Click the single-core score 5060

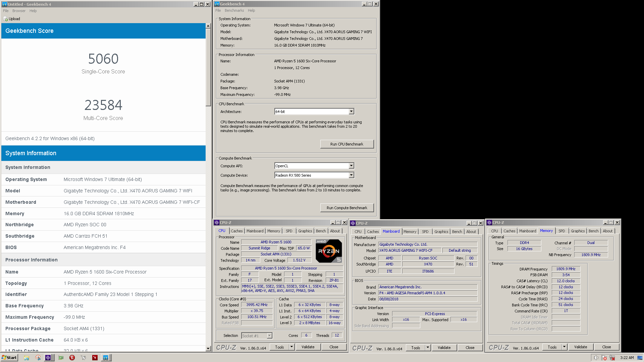pyautogui.click(x=103, y=59)
